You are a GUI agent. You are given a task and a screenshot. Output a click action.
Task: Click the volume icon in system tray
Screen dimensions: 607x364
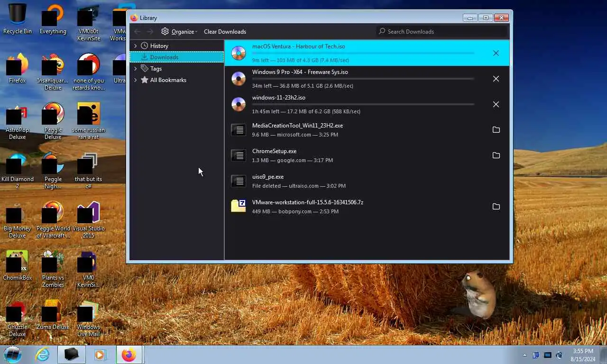[559, 355]
